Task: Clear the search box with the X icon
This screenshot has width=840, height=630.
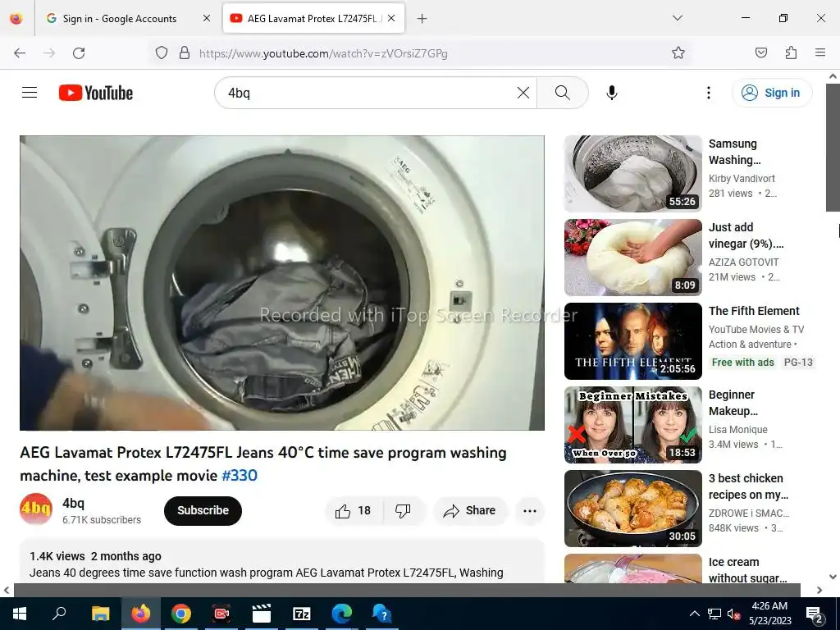Action: coord(523,93)
